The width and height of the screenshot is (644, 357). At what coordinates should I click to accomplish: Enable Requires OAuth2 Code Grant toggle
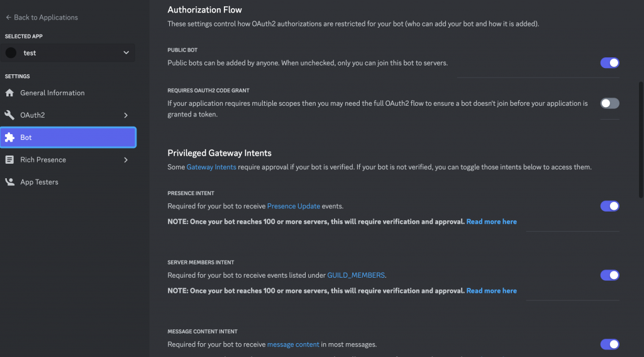tap(609, 103)
